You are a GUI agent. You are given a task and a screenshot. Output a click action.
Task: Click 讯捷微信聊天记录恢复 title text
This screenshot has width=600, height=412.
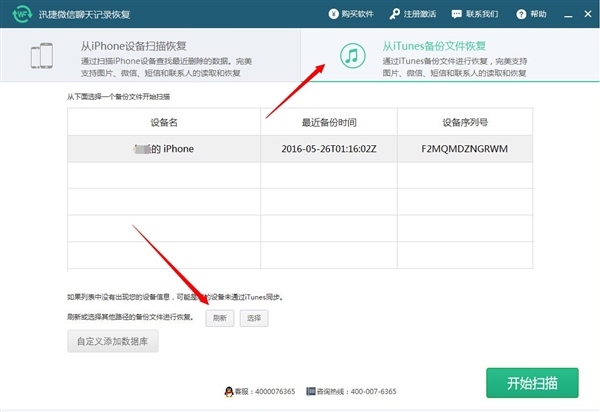(84, 15)
